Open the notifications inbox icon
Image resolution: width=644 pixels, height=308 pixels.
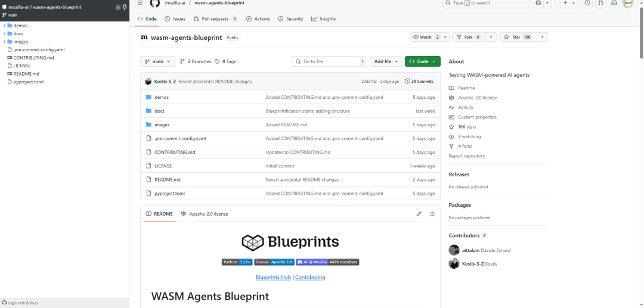[614, 3]
